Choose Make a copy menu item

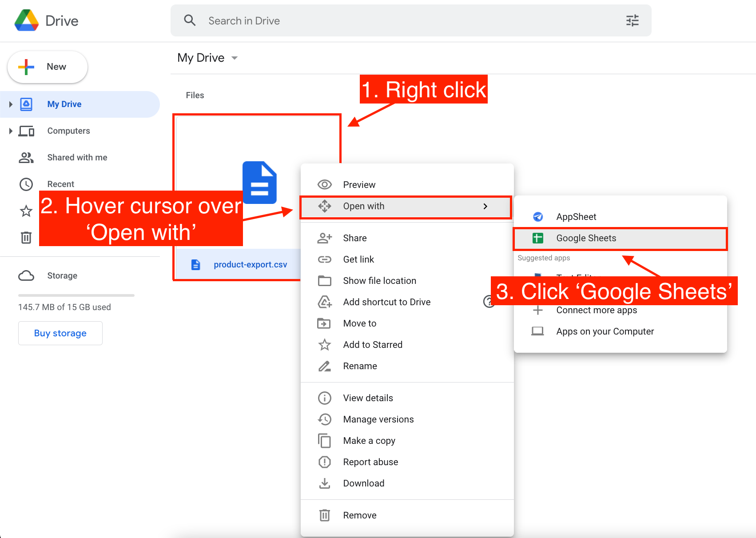(407, 441)
